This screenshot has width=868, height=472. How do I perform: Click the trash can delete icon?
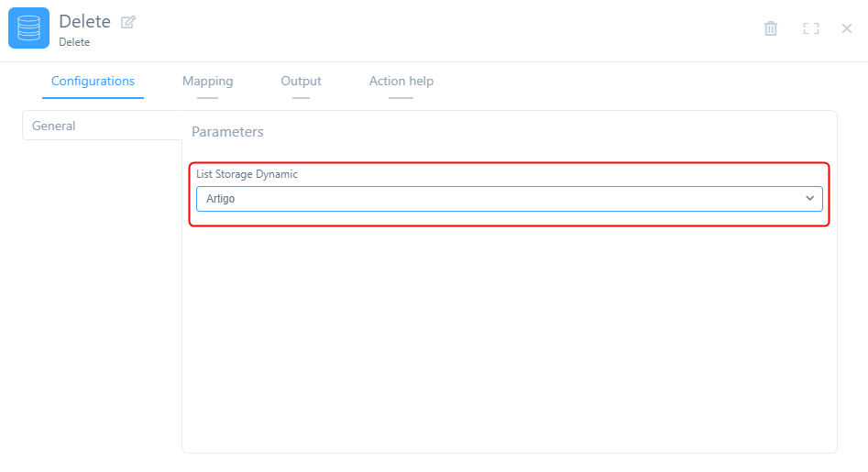coord(771,28)
